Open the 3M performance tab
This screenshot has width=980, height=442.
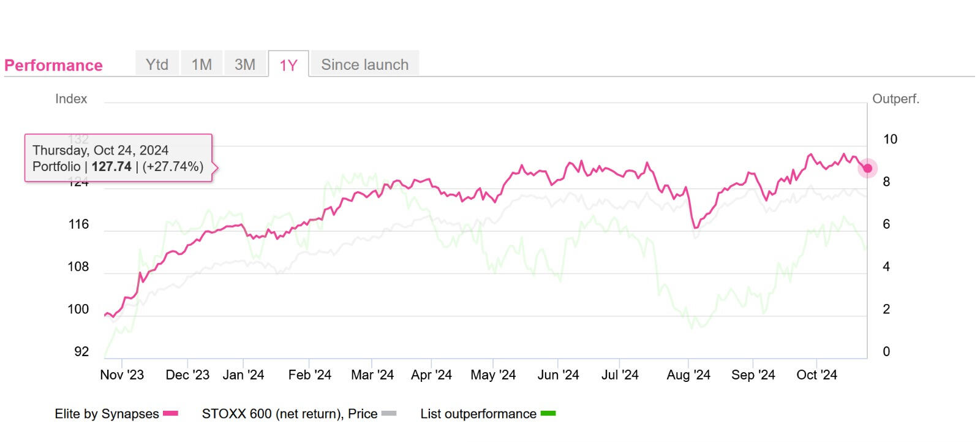click(x=245, y=64)
